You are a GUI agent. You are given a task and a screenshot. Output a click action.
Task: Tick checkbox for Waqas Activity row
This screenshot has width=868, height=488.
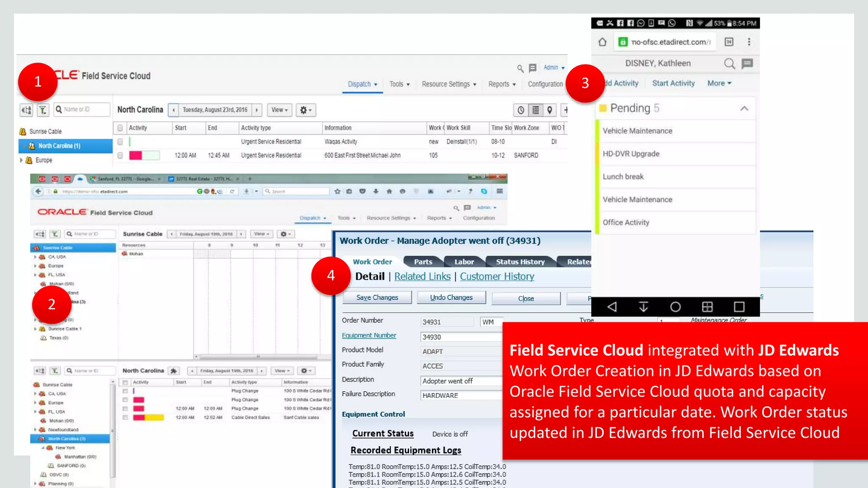pyautogui.click(x=120, y=141)
